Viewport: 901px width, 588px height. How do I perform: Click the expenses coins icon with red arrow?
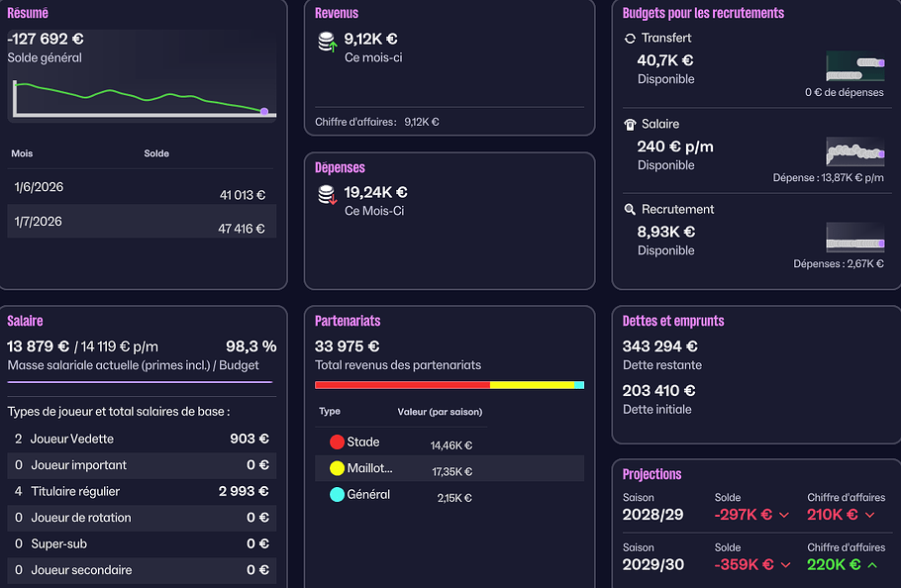(x=328, y=195)
